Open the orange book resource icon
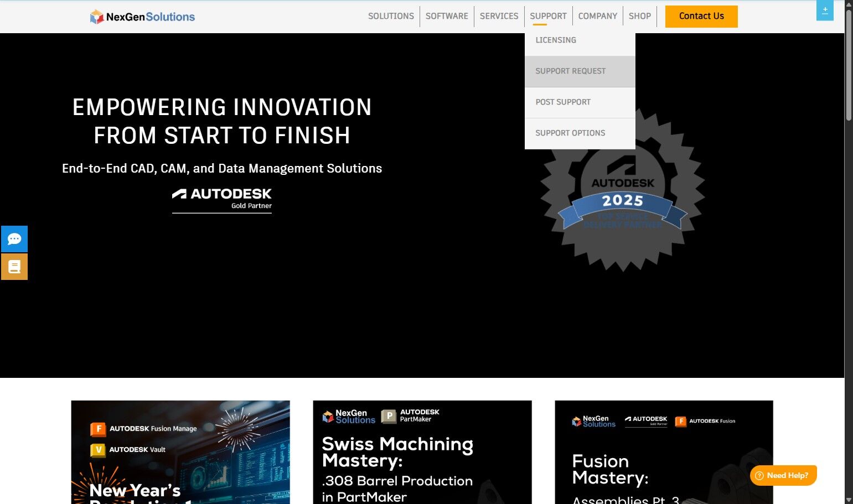The height and width of the screenshot is (504, 853). (x=14, y=267)
